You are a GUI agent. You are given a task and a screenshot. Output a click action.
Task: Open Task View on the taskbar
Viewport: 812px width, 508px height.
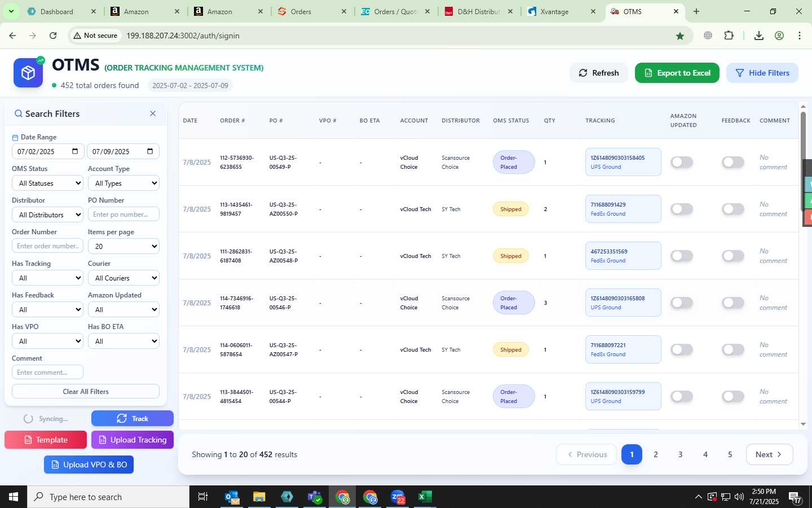point(203,497)
